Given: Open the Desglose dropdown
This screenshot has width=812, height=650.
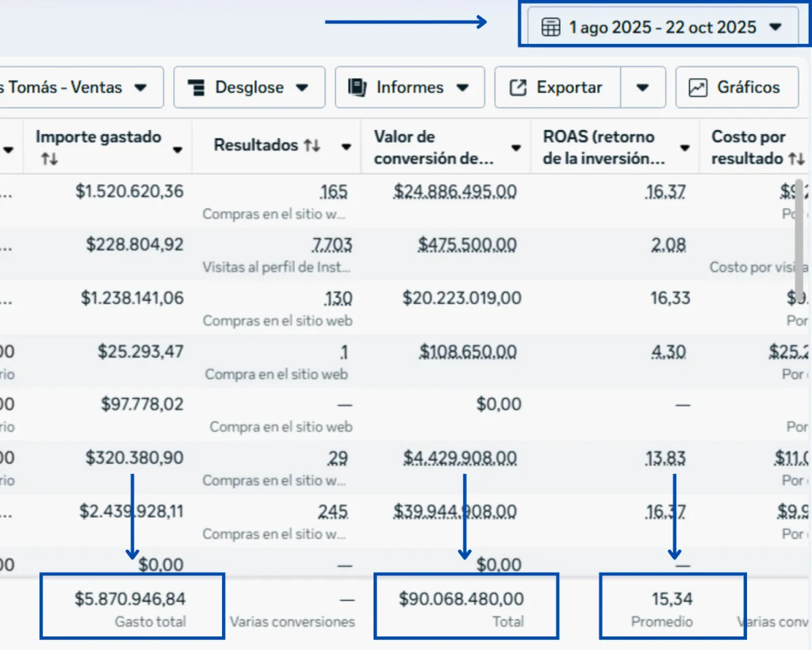Looking at the screenshot, I should tap(248, 87).
